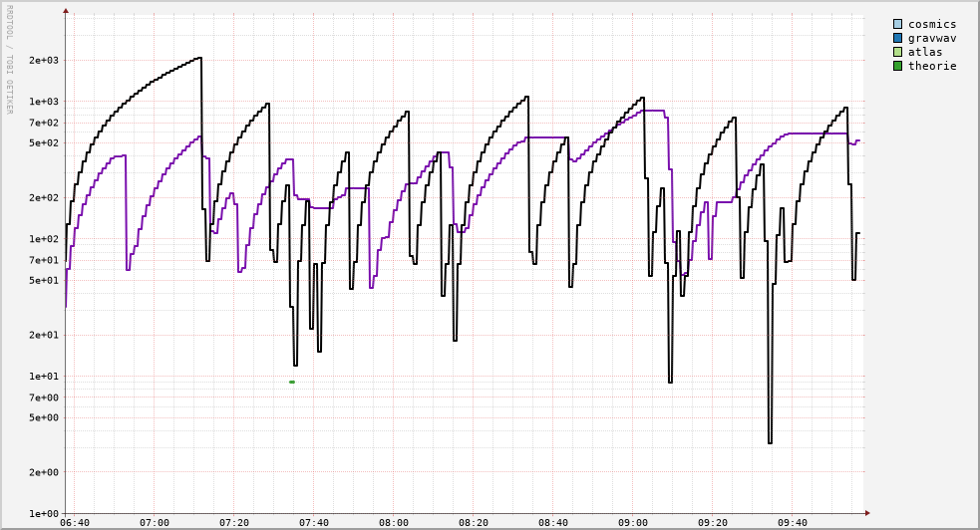Click the 06:40 time axis label
Image resolution: width=980 pixels, height=530 pixels.
[75, 523]
